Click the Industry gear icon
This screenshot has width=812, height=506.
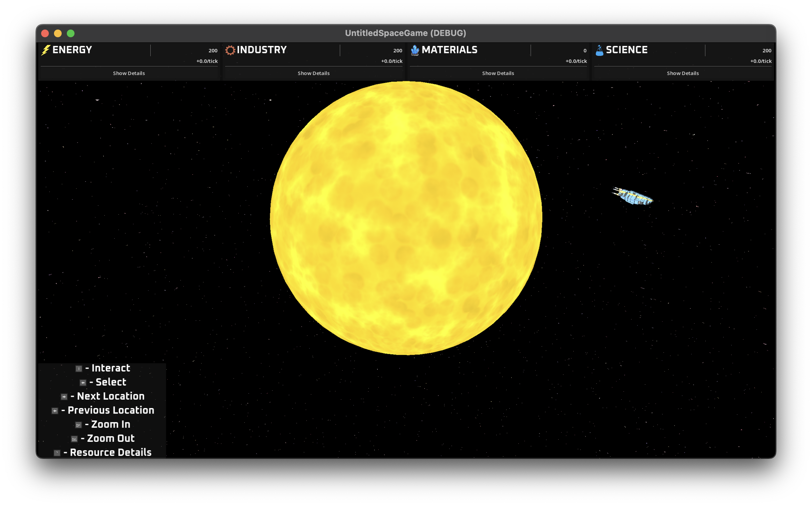230,49
